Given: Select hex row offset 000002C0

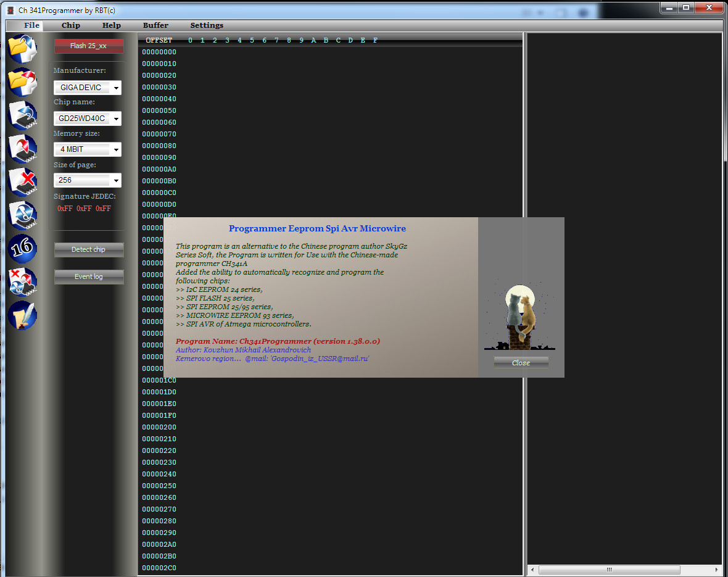Looking at the screenshot, I should click(x=159, y=568).
